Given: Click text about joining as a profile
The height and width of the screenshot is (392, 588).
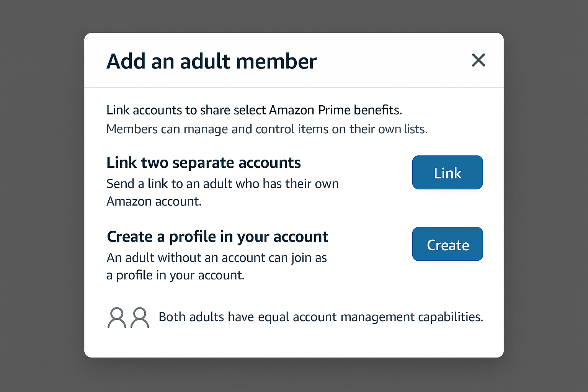Looking at the screenshot, I should pos(217,266).
